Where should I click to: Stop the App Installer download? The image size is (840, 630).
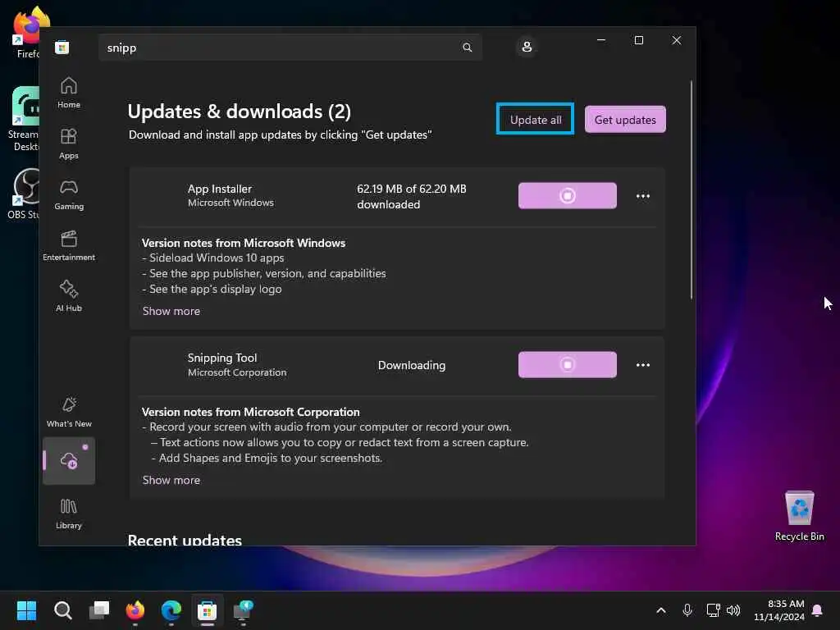(x=568, y=195)
